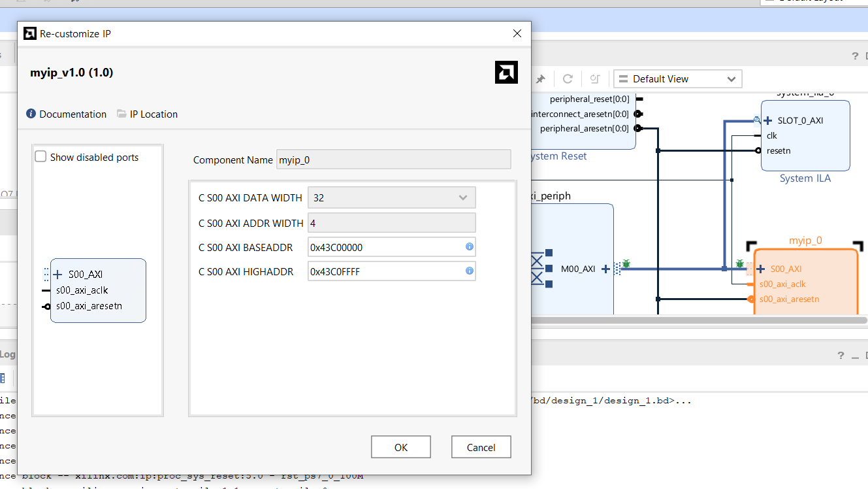Click the Tcl log panel help question mark
This screenshot has height=489, width=868.
point(841,356)
